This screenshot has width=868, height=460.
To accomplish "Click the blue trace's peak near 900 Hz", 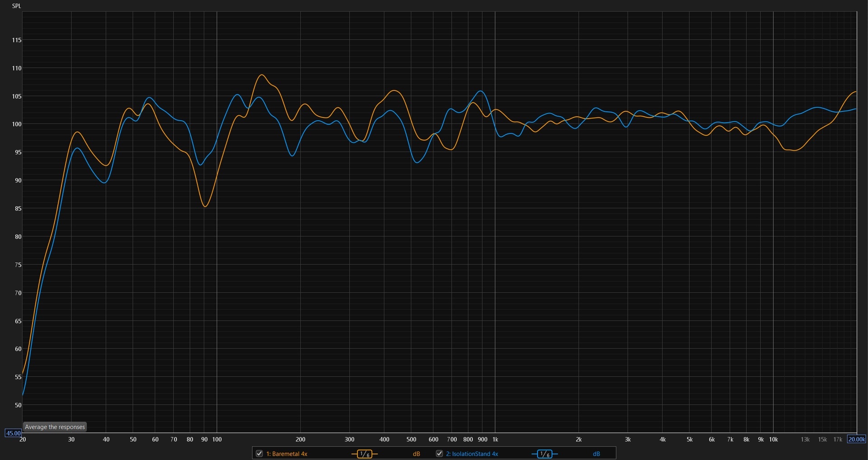I will [x=481, y=91].
